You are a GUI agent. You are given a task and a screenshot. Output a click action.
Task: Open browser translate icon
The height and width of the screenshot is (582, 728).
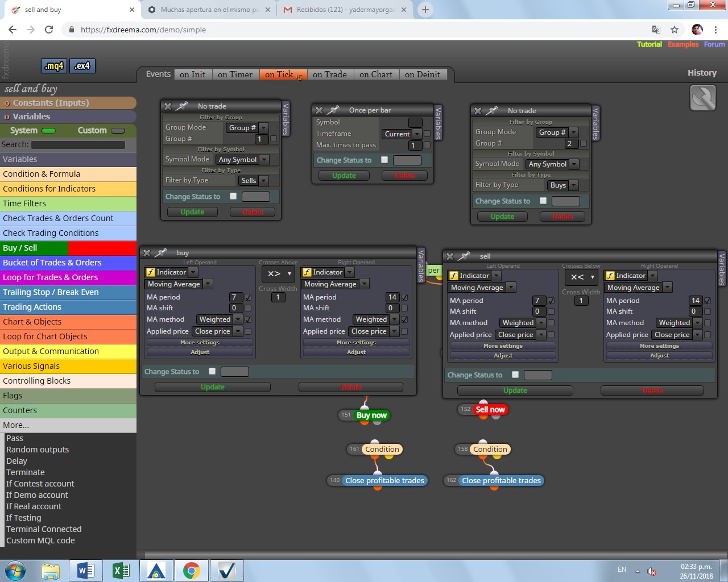point(656,30)
